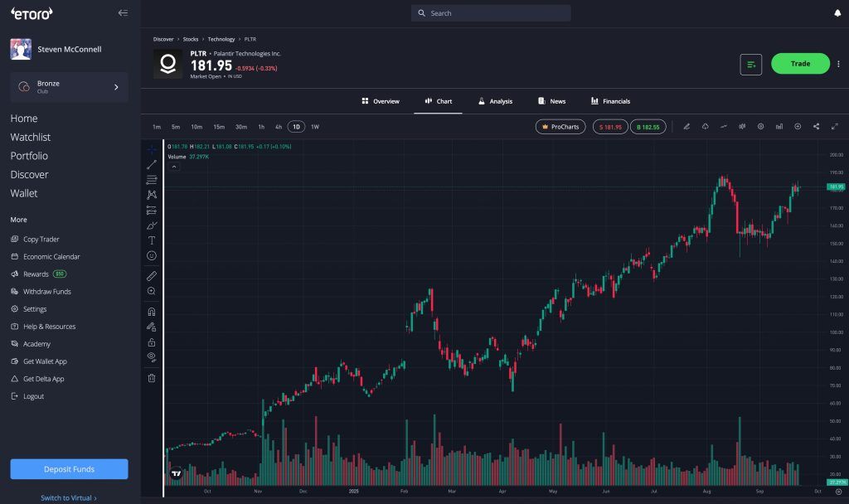Click the cloud save chart icon
Screen dimensions: 849x504
(x=705, y=127)
